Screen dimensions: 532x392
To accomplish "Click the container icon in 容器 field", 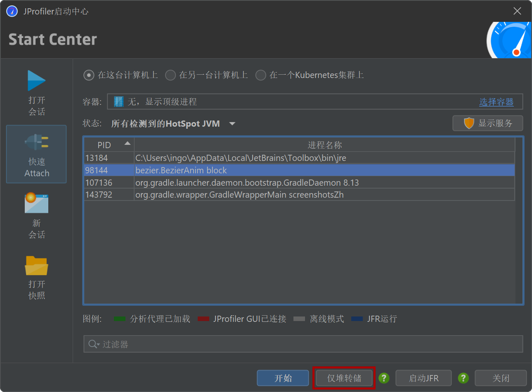I will (x=119, y=102).
